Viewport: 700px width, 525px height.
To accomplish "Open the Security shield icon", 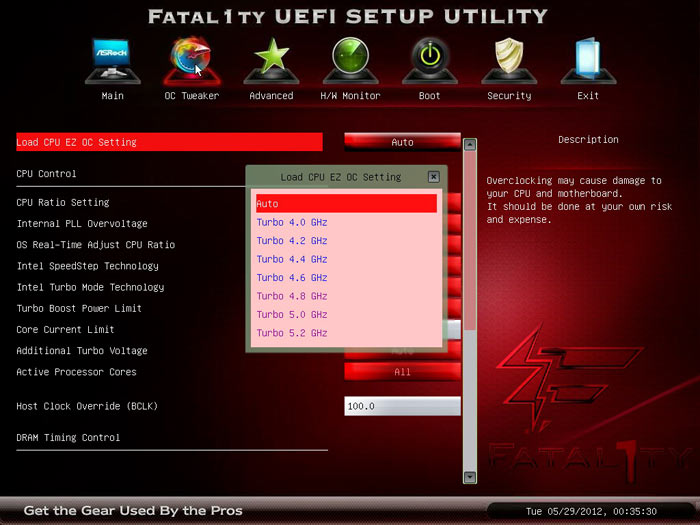I will point(509,61).
